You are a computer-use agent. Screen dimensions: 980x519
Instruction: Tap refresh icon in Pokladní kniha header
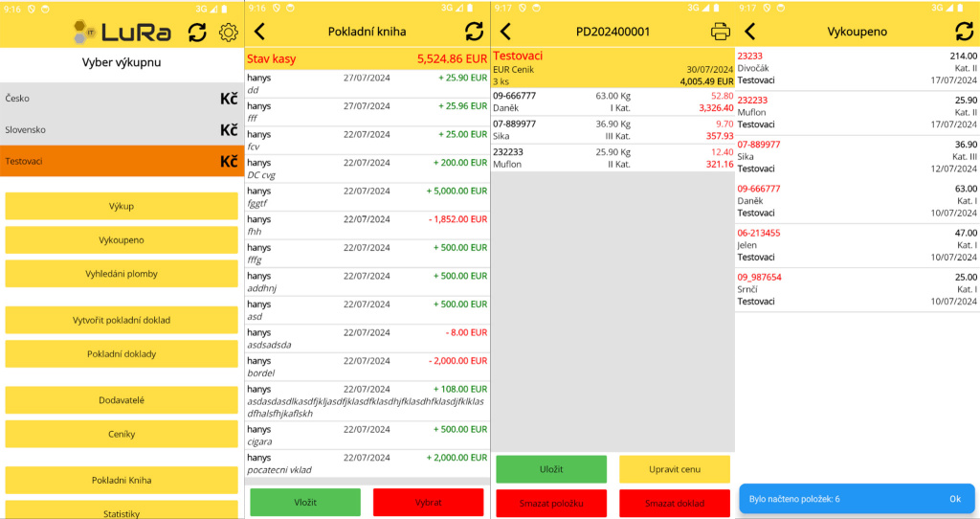(474, 32)
